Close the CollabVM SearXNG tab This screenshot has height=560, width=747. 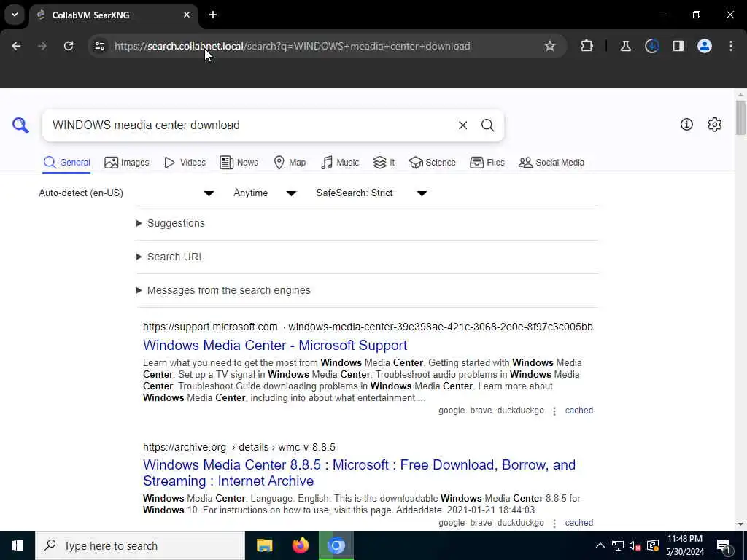tap(186, 15)
